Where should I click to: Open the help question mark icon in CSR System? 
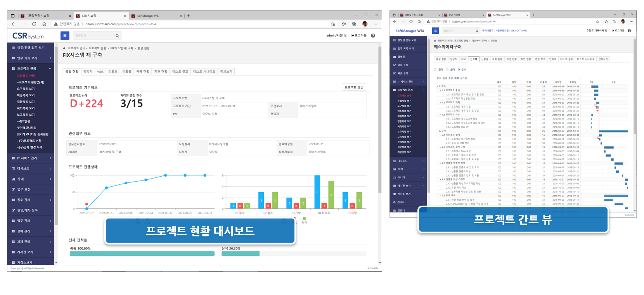coord(373,36)
